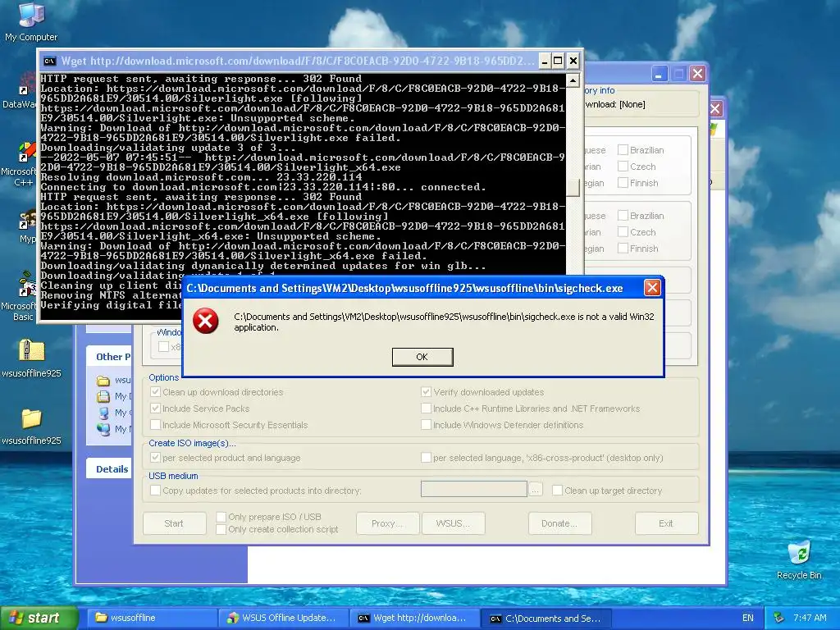Click the Details panel header in Explorer
840x630 pixels.
pyautogui.click(x=109, y=468)
